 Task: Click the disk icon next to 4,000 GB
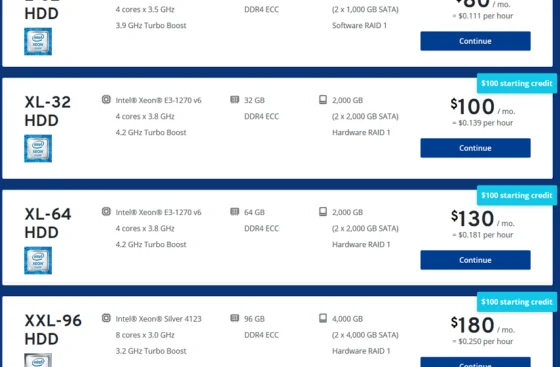(323, 318)
